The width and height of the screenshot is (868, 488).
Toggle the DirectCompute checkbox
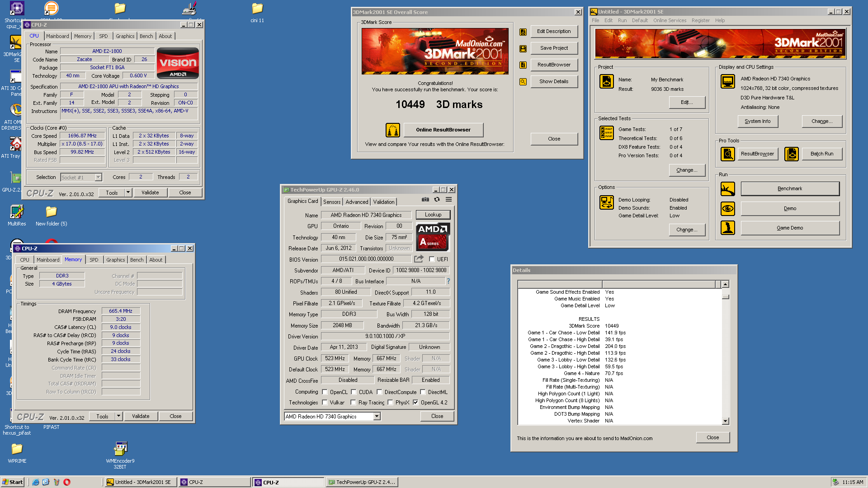pyautogui.click(x=379, y=392)
